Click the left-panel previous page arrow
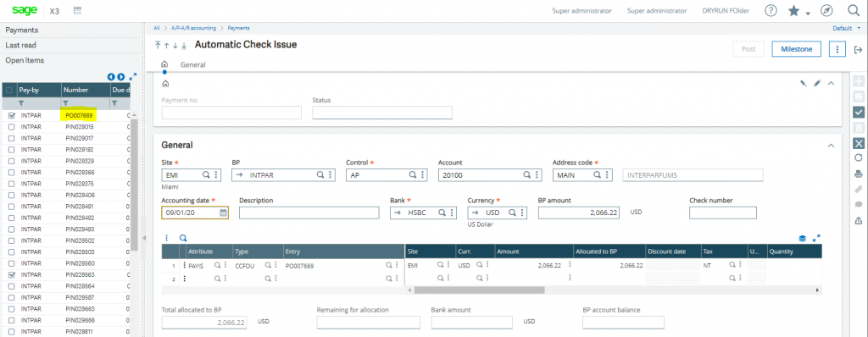This screenshot has height=337, width=868. [111, 77]
